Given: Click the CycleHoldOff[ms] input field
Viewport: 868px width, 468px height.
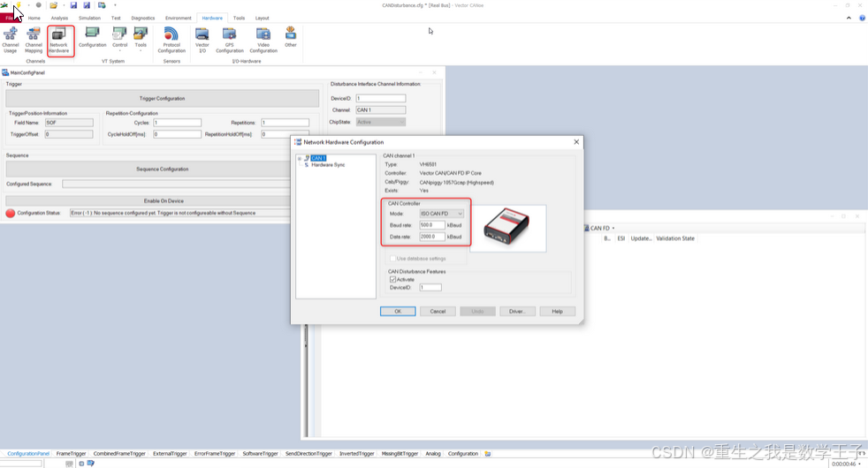Looking at the screenshot, I should pos(177,134).
